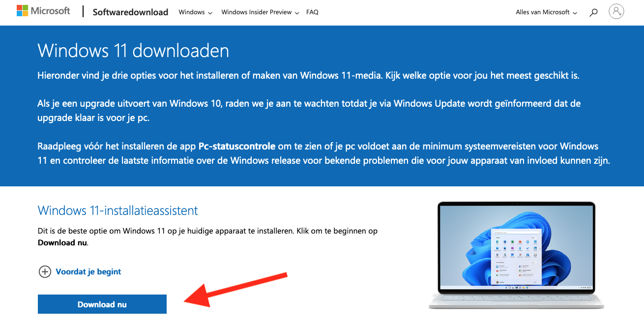This screenshot has width=644, height=326.
Task: Click the chevron next to Windows Insider Preview
Action: click(296, 13)
